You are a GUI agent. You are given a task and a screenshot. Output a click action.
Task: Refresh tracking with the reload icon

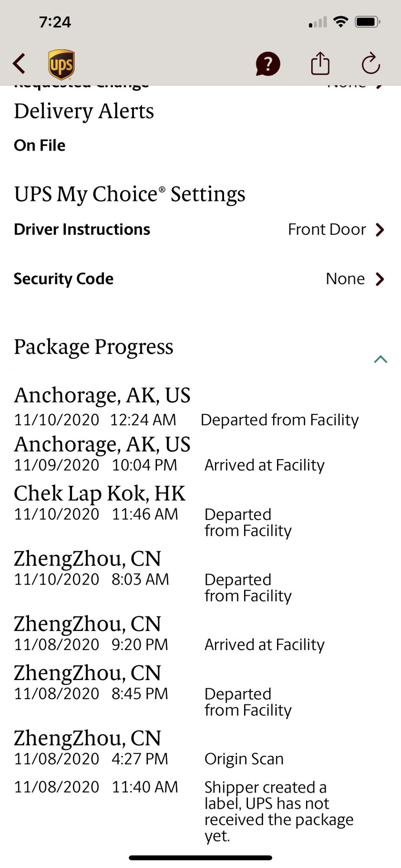pyautogui.click(x=371, y=64)
